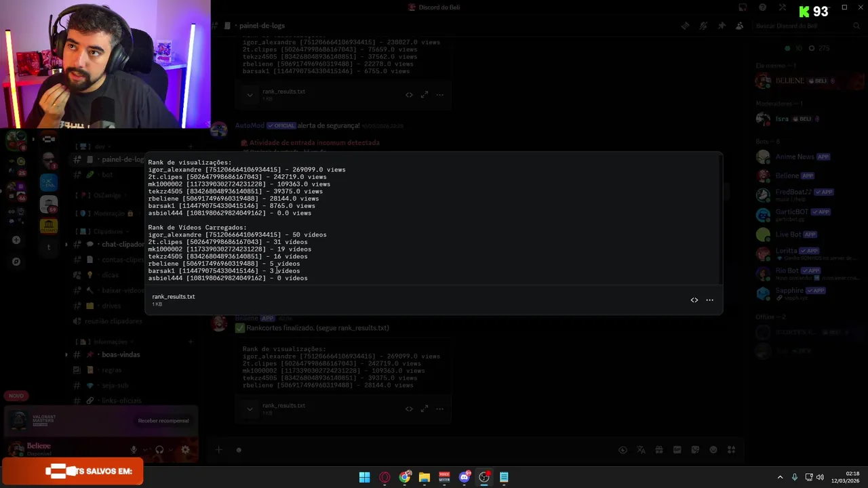Open top attachment in full-screen preview

(x=424, y=95)
